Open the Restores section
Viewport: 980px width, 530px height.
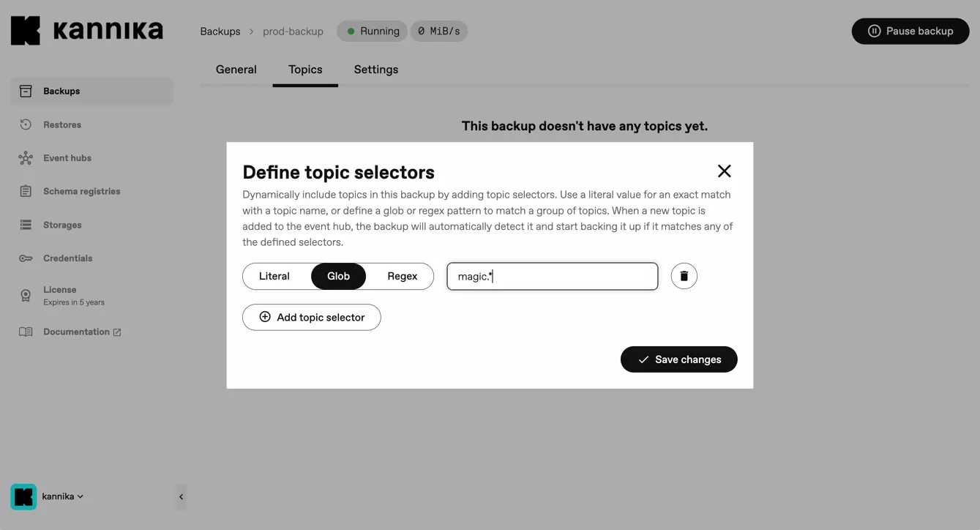point(62,124)
